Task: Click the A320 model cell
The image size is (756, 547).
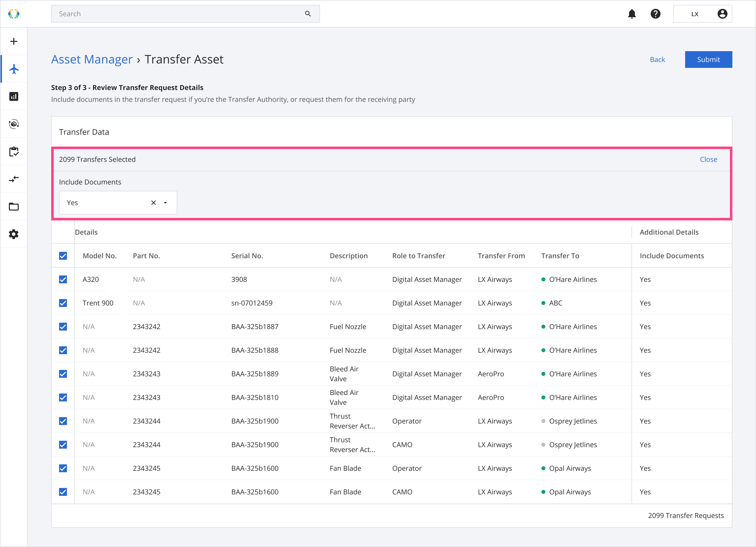Action: coord(91,279)
